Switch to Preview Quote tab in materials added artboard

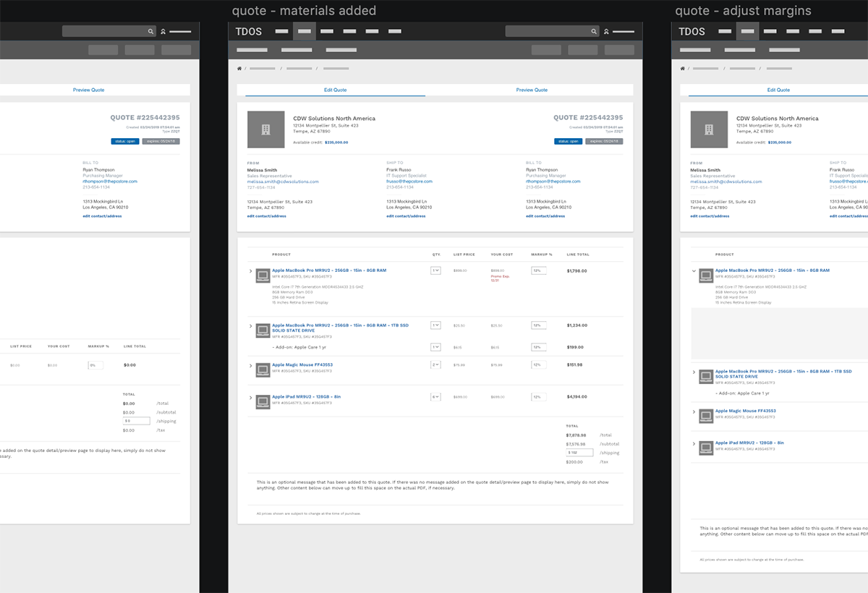pos(532,90)
